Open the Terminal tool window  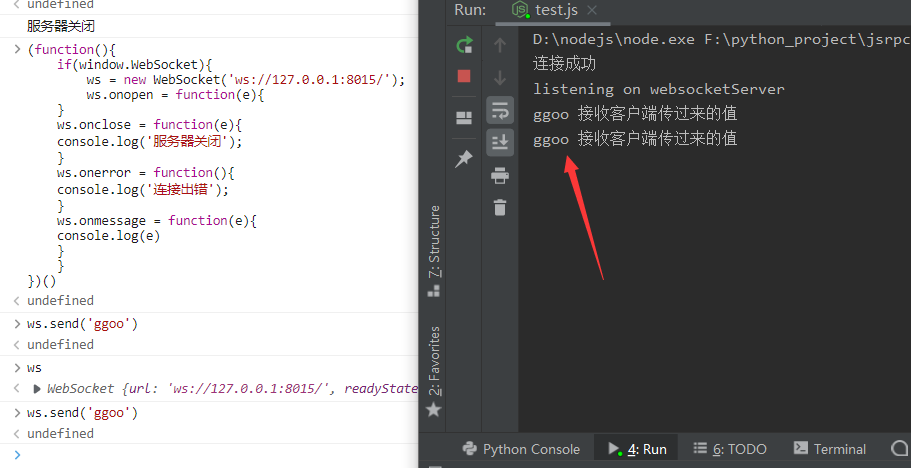(829, 449)
